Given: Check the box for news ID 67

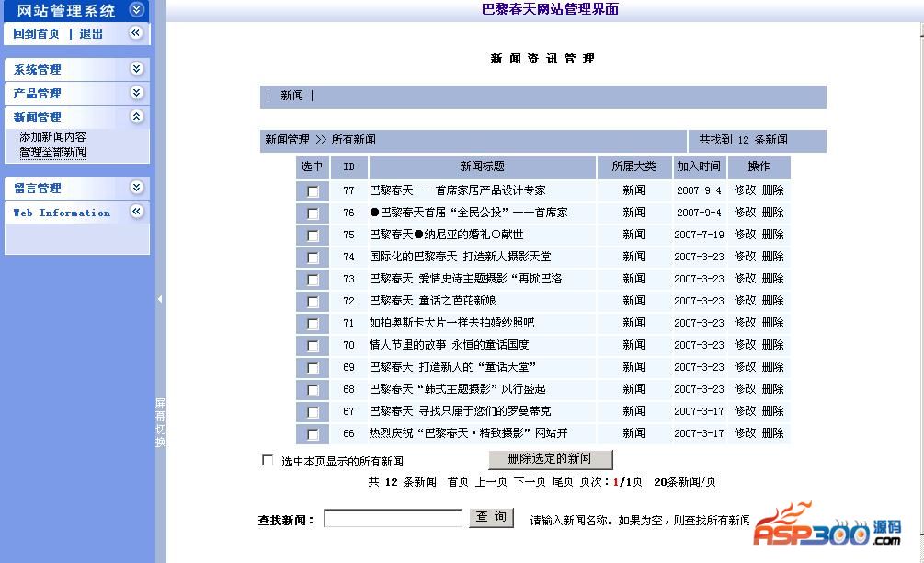Looking at the screenshot, I should [x=313, y=412].
